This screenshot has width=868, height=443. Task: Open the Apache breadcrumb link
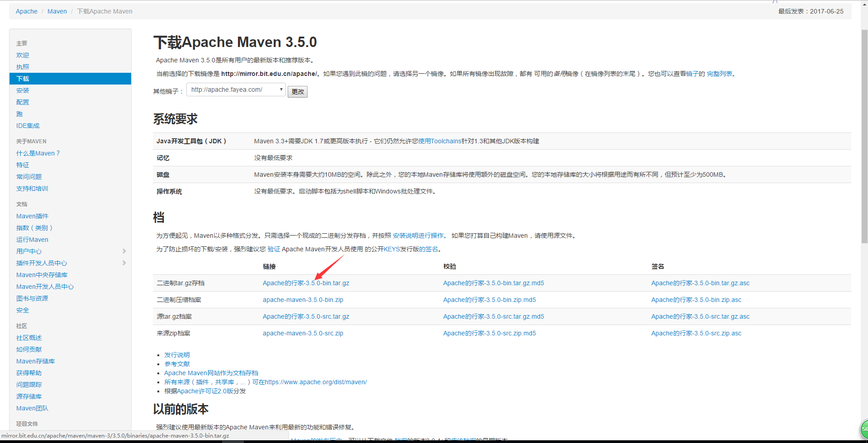point(27,11)
